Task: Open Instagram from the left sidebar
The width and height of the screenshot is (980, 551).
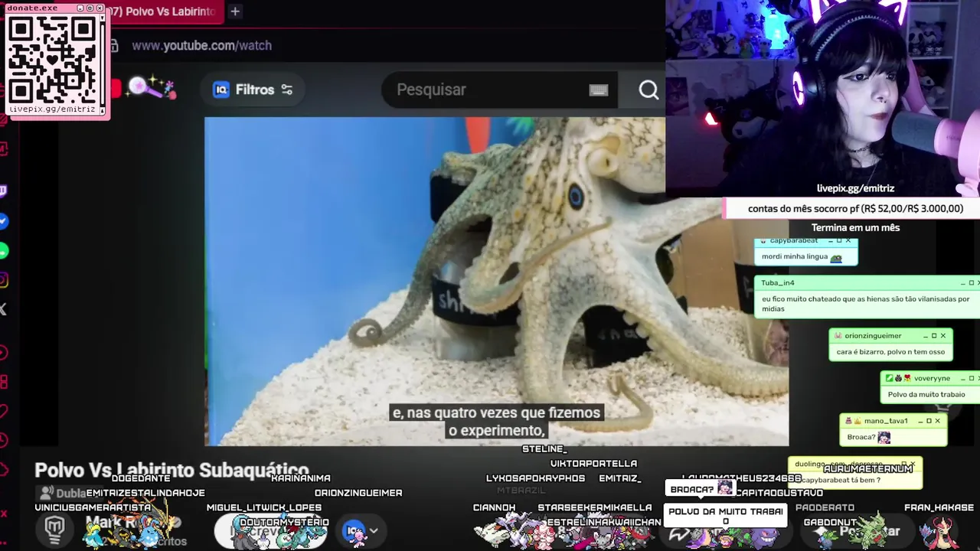Action: (4, 281)
